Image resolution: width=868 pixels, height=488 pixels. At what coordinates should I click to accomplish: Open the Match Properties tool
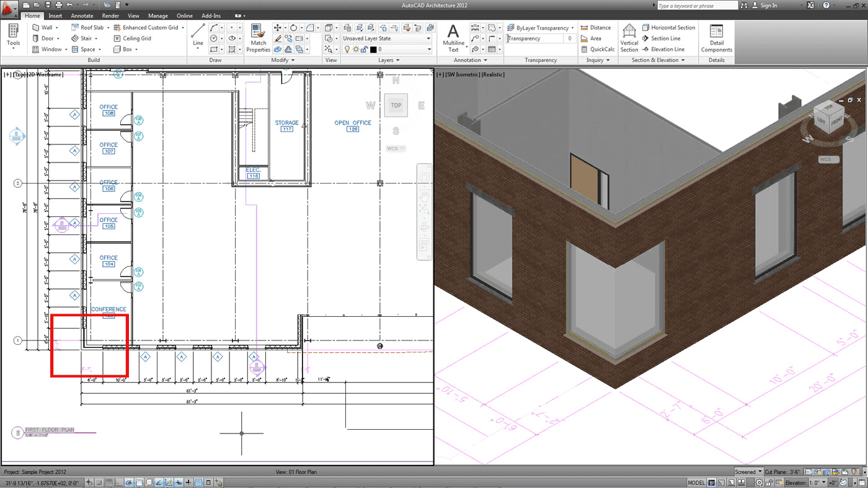(259, 38)
